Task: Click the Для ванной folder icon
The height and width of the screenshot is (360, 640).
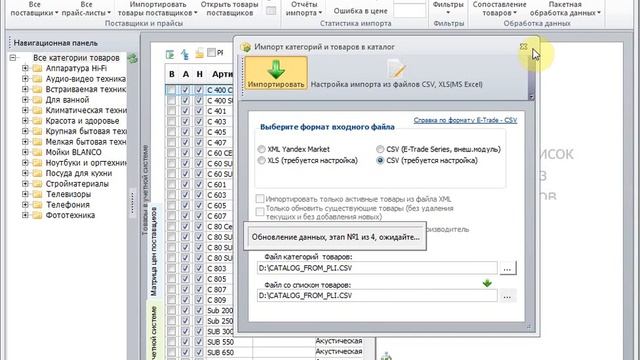Action: pos(38,100)
